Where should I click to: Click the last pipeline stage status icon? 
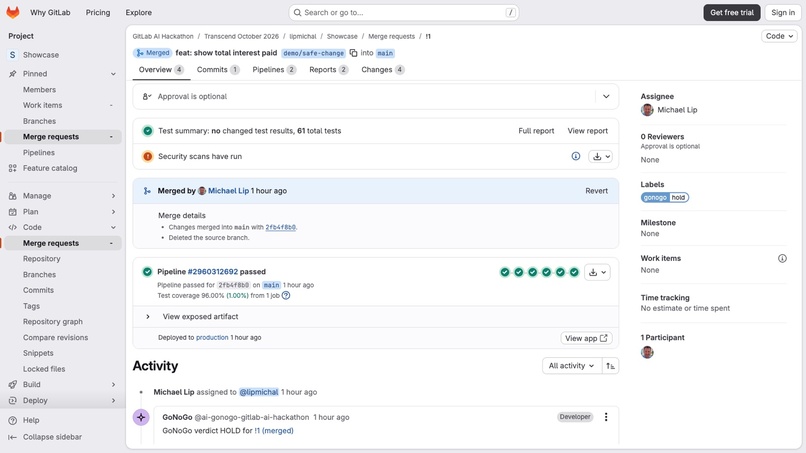click(x=574, y=272)
